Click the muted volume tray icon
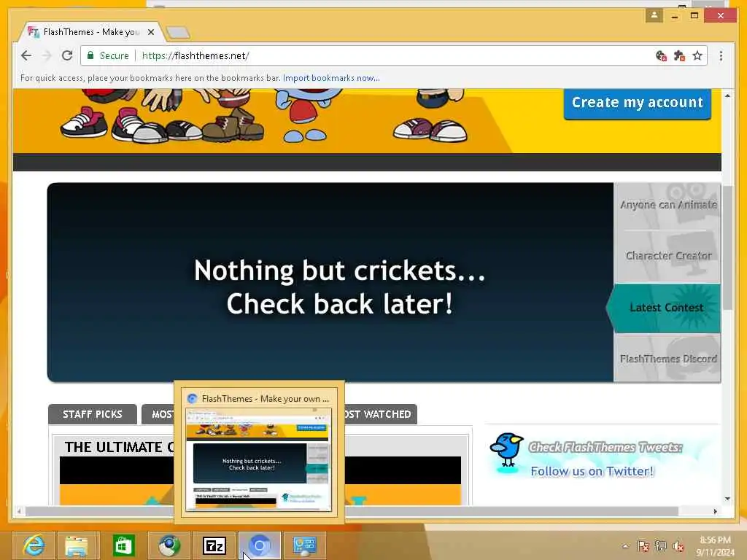This screenshot has height=560, width=747. coord(678,546)
